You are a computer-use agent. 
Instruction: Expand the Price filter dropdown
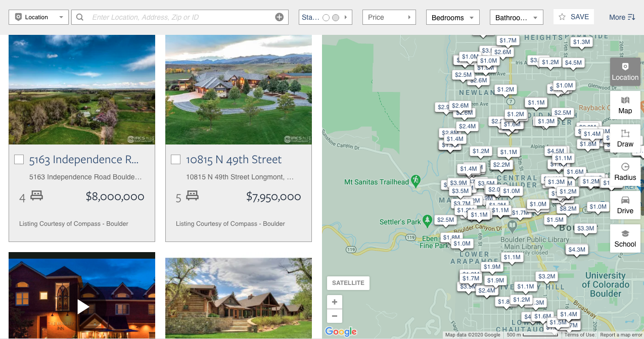point(389,17)
